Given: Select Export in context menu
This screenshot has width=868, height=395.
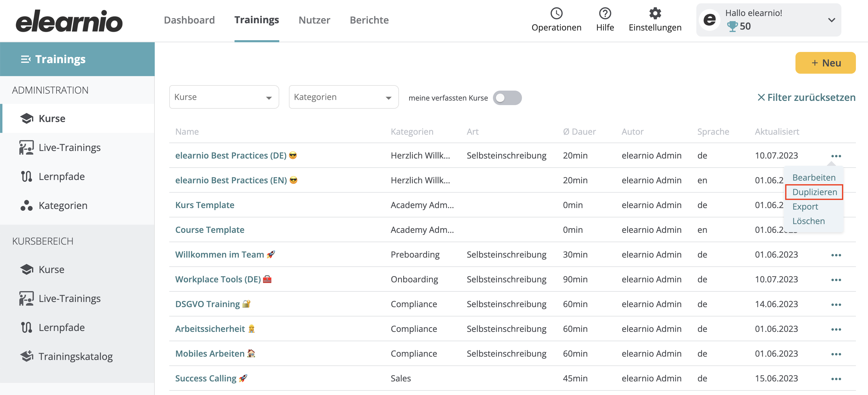Looking at the screenshot, I should pyautogui.click(x=805, y=207).
